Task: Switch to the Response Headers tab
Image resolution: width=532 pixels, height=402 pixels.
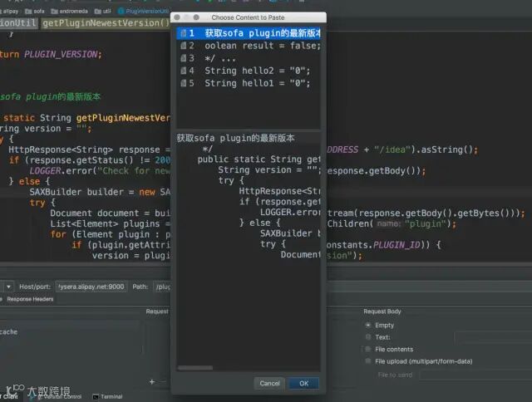Action: 30,299
